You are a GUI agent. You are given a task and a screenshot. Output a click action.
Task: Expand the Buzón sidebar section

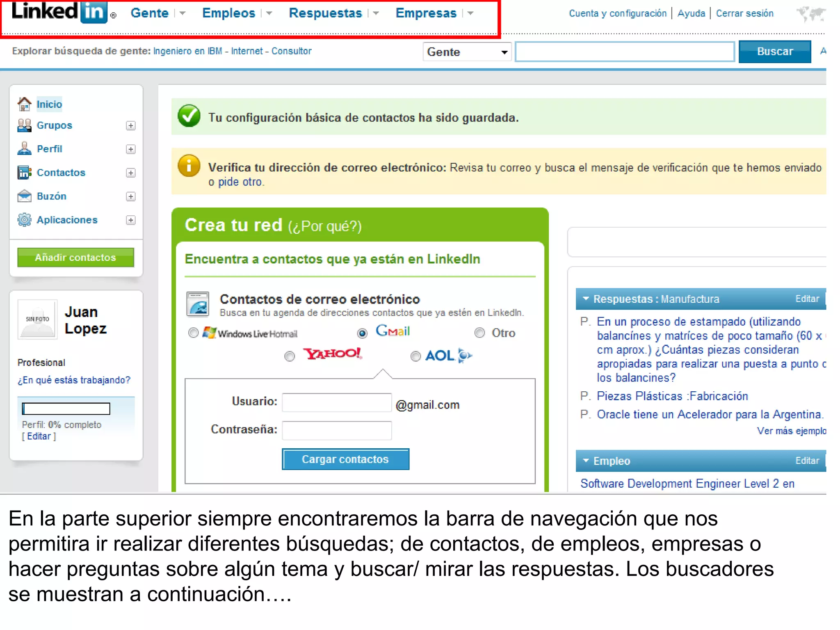point(130,196)
